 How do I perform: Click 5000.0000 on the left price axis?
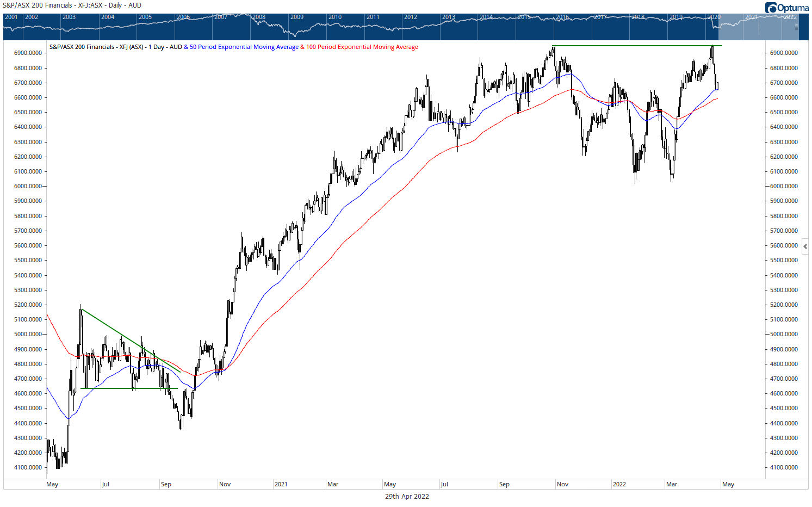(x=28, y=334)
